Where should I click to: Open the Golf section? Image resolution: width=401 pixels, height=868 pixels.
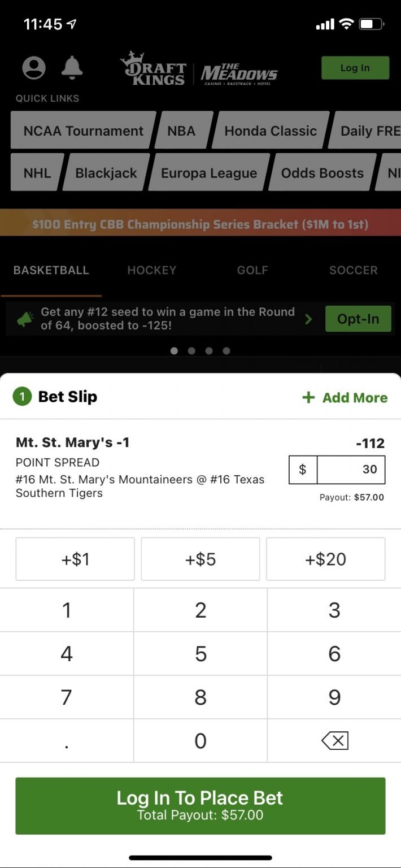tap(252, 270)
